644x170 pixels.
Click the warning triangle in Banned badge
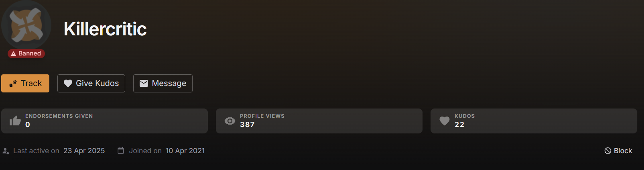(x=14, y=53)
